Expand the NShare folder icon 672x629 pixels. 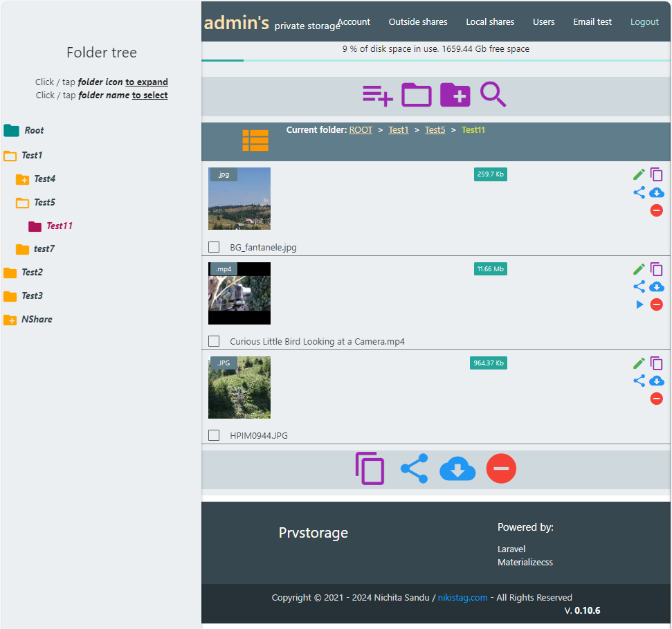pos(10,320)
